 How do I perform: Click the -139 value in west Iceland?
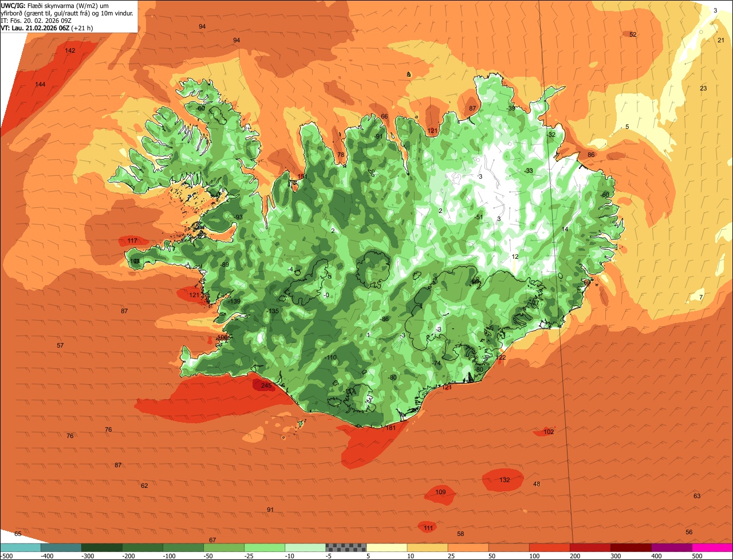pyautogui.click(x=234, y=301)
